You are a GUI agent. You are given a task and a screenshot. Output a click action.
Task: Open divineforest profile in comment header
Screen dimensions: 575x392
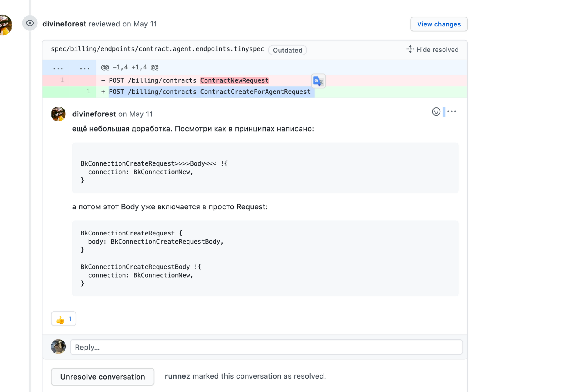[x=94, y=114]
